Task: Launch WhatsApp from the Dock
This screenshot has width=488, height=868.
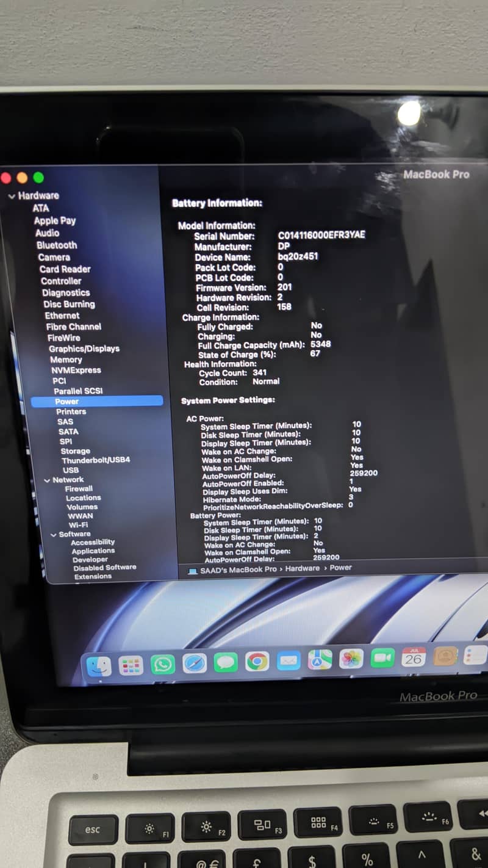Action: [x=162, y=664]
